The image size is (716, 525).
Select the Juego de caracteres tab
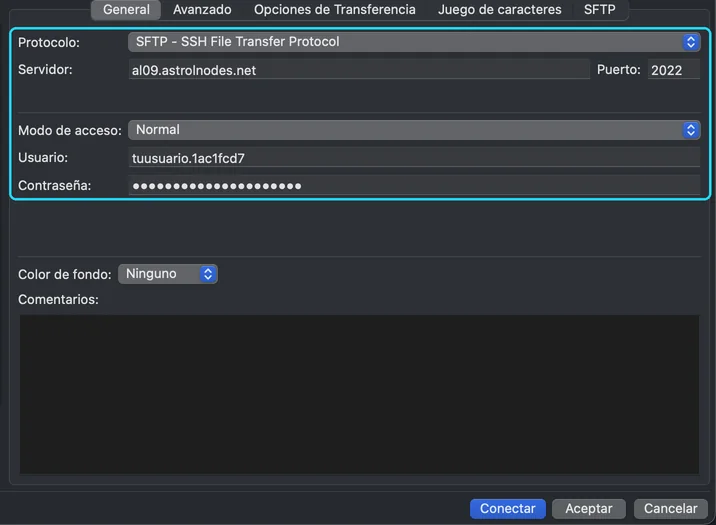(500, 10)
